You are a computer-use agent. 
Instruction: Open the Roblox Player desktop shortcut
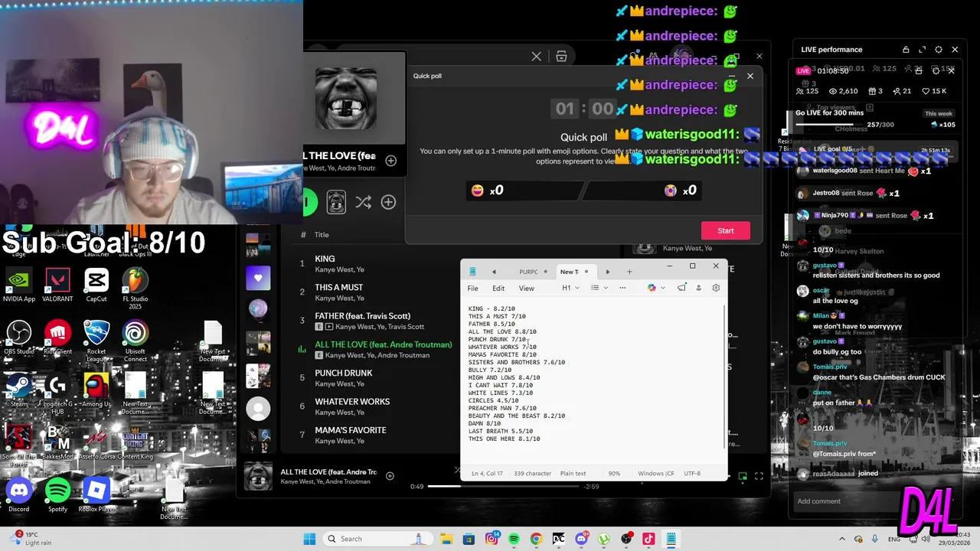96,494
